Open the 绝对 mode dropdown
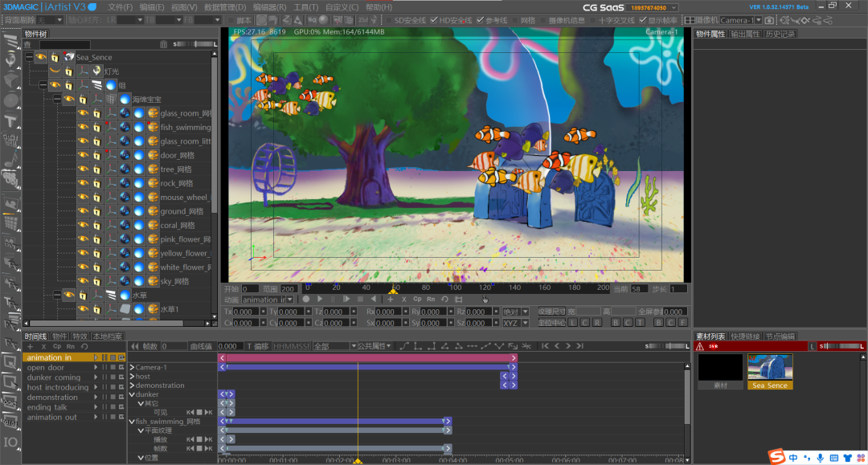Screen dimensions: 868x465 [525, 312]
